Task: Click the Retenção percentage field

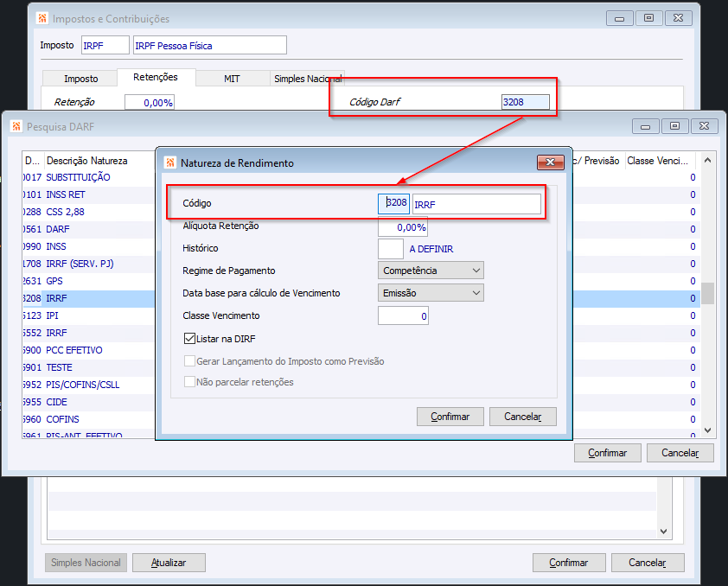Action: [x=150, y=102]
